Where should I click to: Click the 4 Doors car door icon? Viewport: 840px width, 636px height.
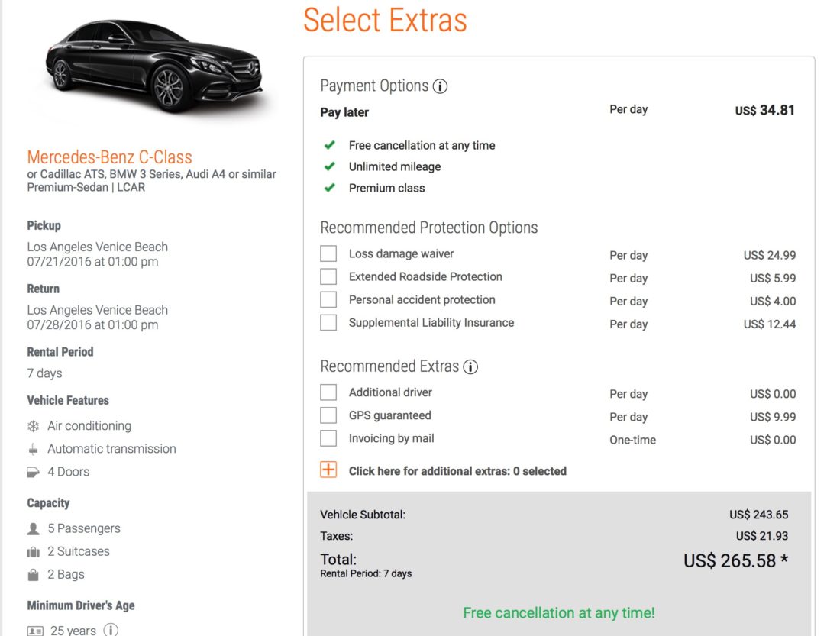[34, 472]
